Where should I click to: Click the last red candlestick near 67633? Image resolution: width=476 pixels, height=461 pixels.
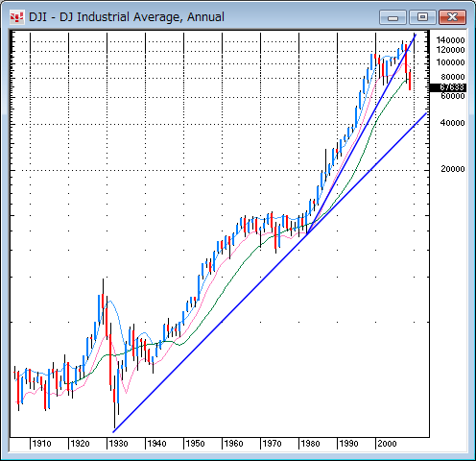click(410, 80)
